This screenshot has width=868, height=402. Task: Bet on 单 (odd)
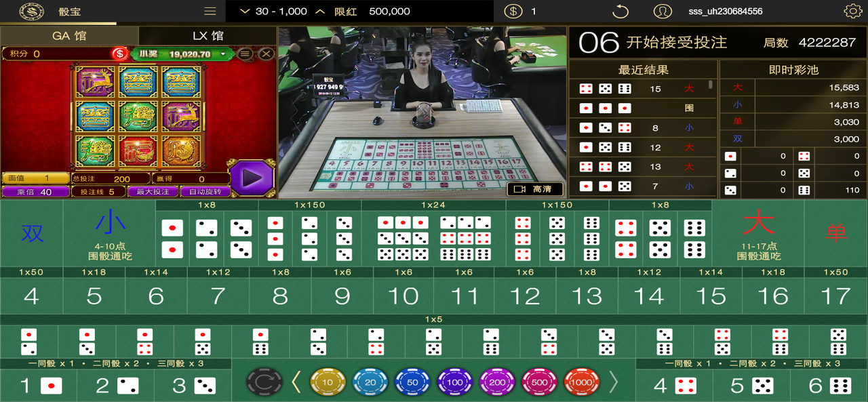click(836, 235)
